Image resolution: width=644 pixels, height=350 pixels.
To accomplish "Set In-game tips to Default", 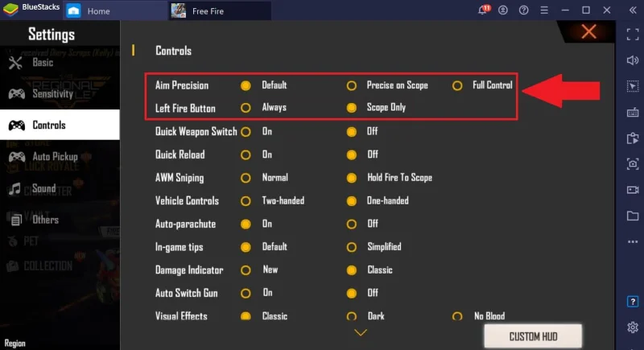I will tap(246, 247).
